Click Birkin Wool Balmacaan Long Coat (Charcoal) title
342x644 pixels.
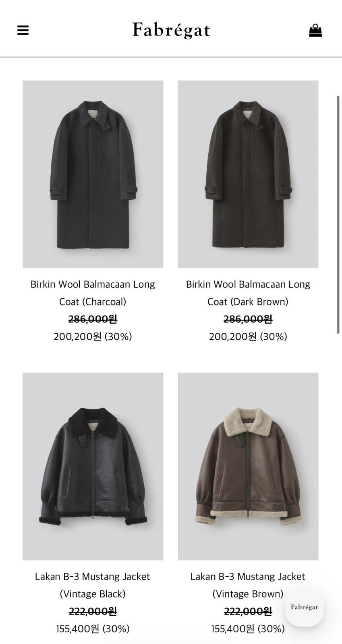[93, 293]
